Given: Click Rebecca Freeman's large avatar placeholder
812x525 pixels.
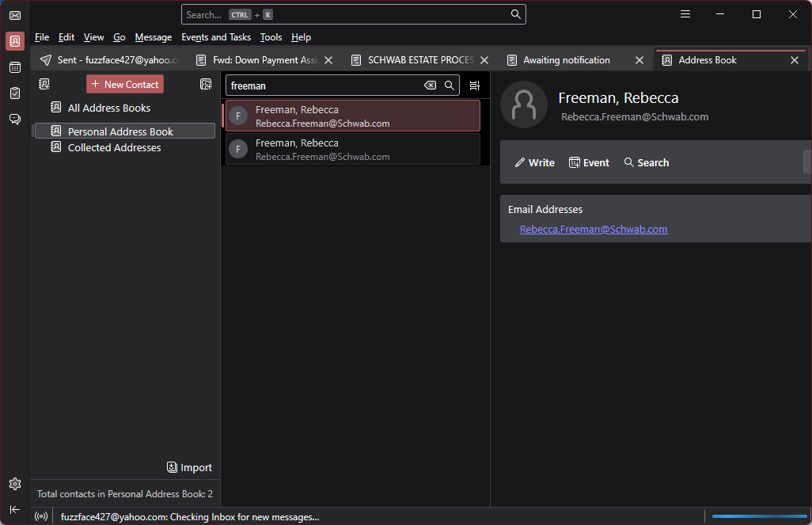Looking at the screenshot, I should click(x=524, y=105).
